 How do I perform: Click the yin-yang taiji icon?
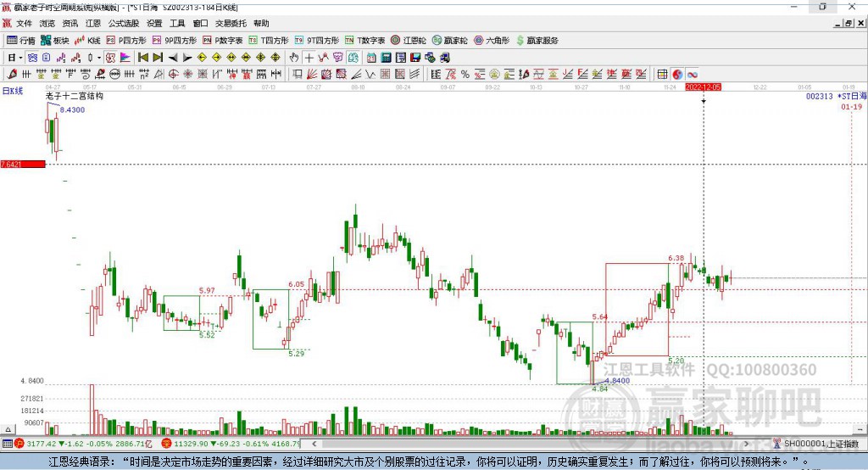pos(677,74)
